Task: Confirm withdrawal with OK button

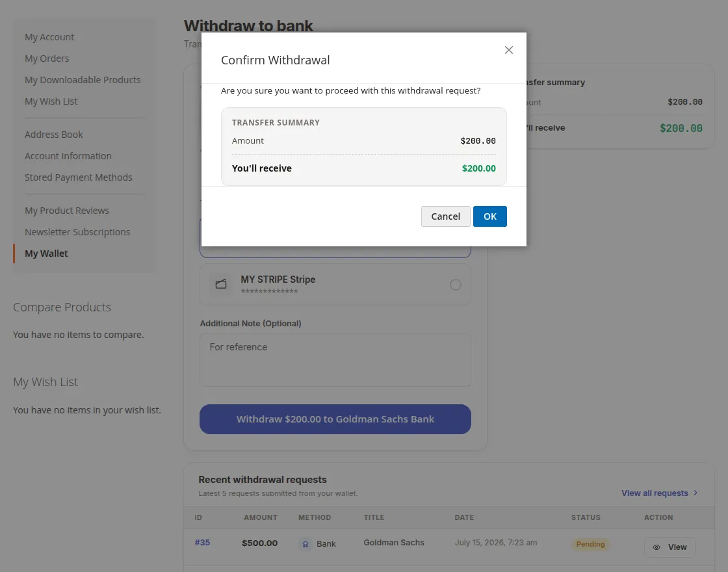Action: pyautogui.click(x=490, y=216)
